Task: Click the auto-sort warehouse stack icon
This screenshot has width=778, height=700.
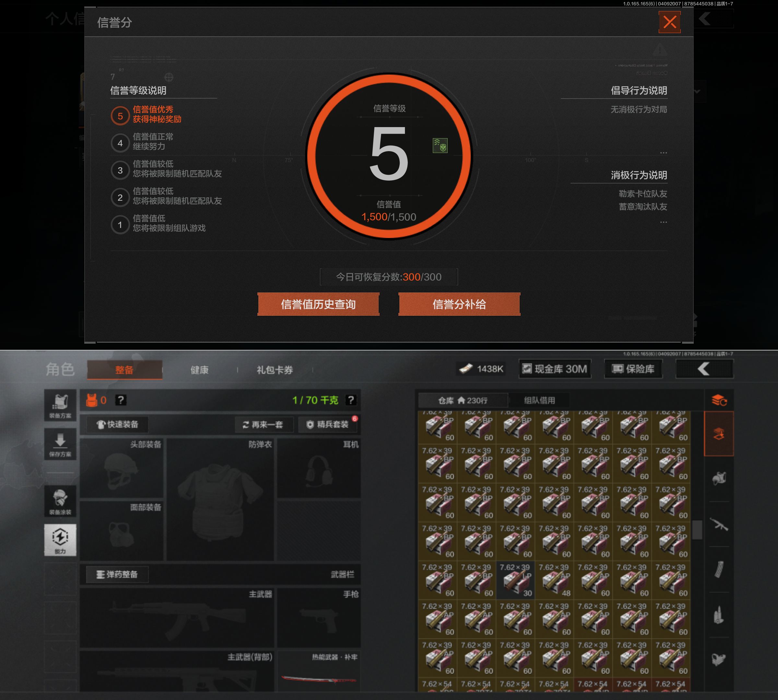Action: pos(719,400)
